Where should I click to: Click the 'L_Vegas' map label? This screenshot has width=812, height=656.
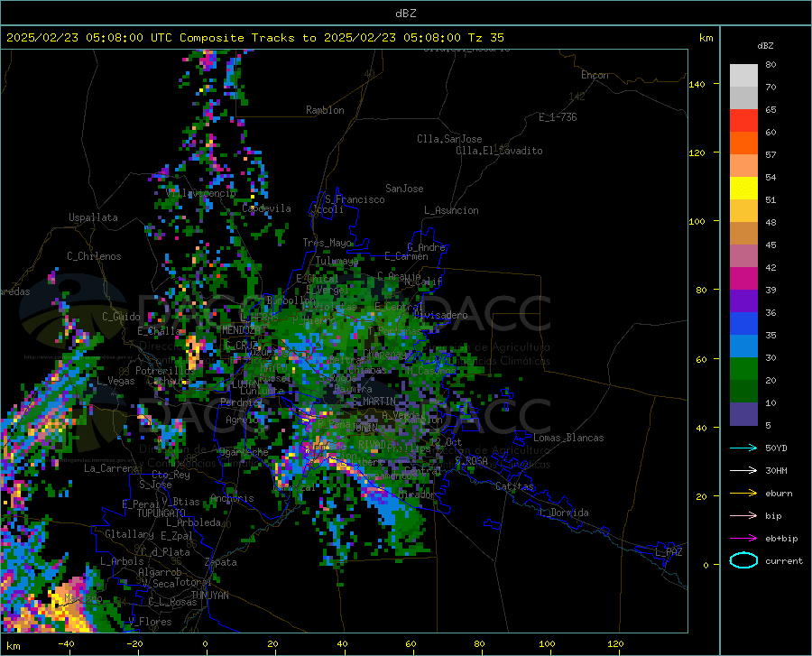click(115, 381)
